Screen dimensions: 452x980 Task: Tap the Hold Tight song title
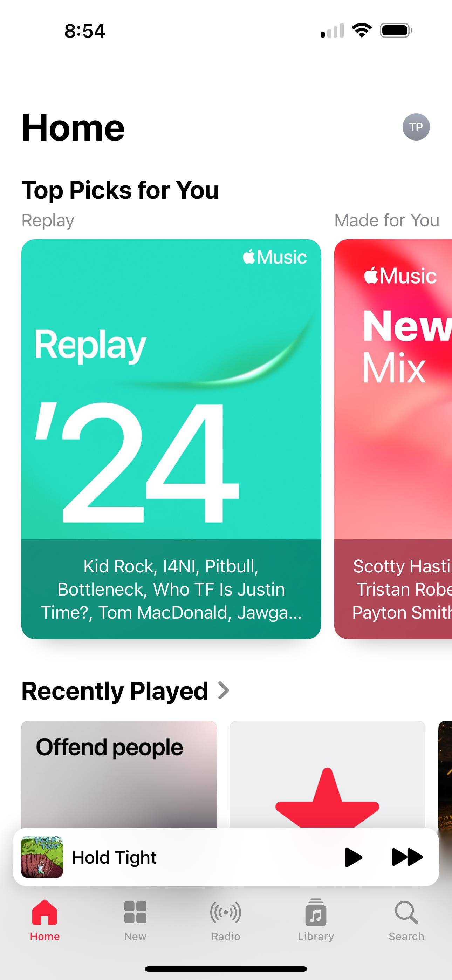(x=114, y=857)
